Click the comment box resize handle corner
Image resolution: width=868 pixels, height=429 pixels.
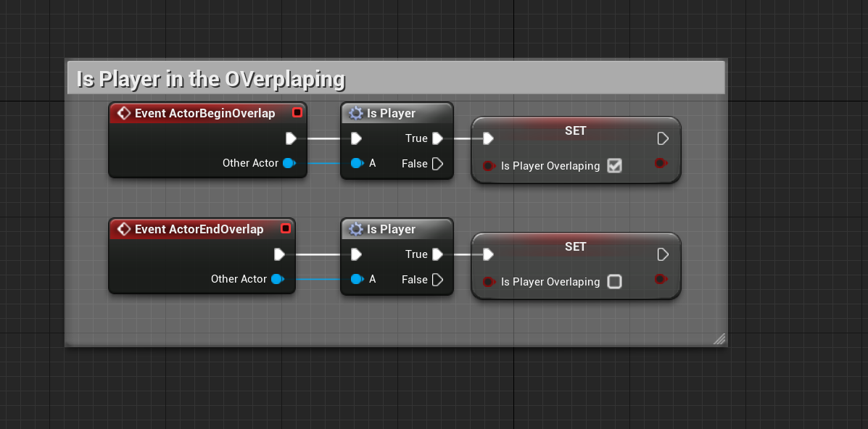coord(719,338)
